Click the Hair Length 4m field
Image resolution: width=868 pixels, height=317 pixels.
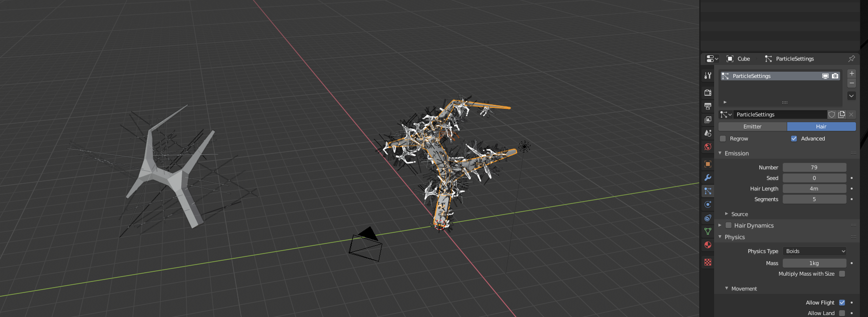[815, 189]
